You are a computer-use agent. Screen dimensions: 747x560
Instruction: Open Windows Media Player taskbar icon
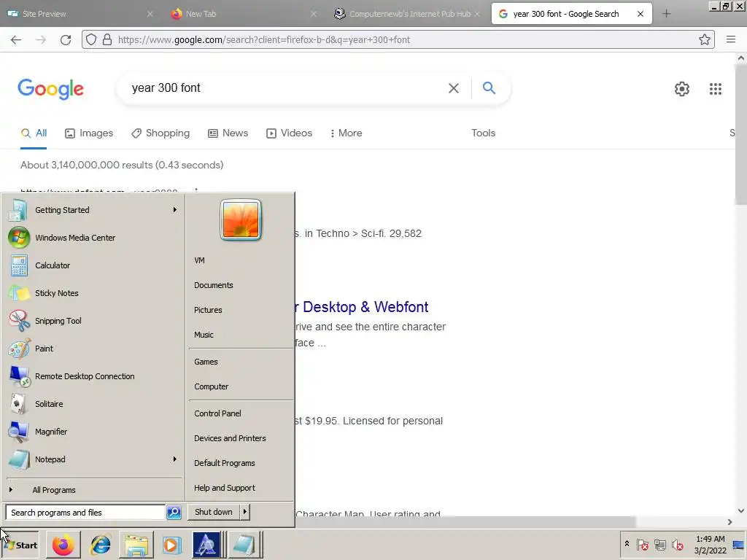point(171,545)
